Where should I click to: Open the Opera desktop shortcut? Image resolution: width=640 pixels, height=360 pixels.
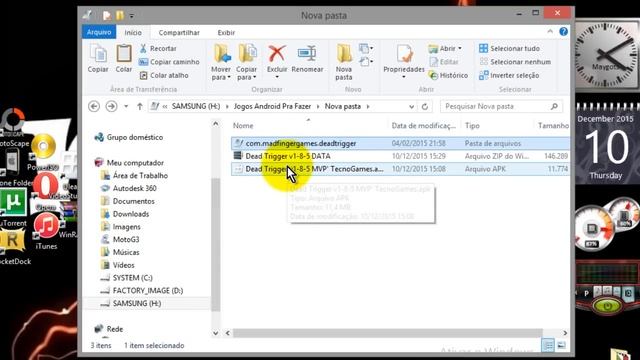[x=46, y=192]
